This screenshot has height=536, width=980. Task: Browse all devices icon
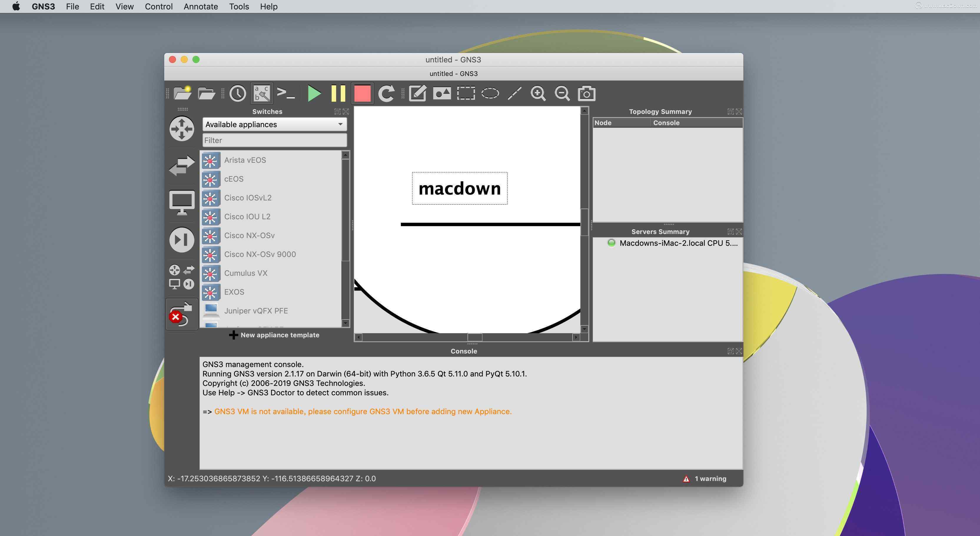pyautogui.click(x=182, y=277)
